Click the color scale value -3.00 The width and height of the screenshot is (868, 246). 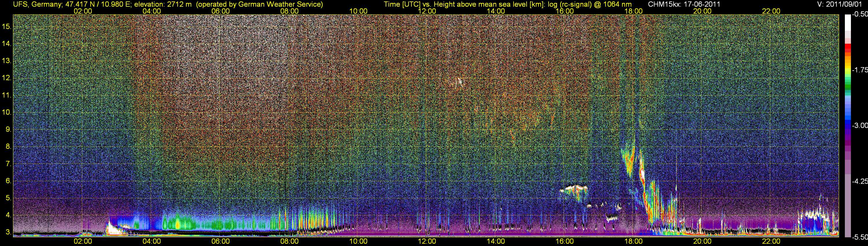point(860,126)
